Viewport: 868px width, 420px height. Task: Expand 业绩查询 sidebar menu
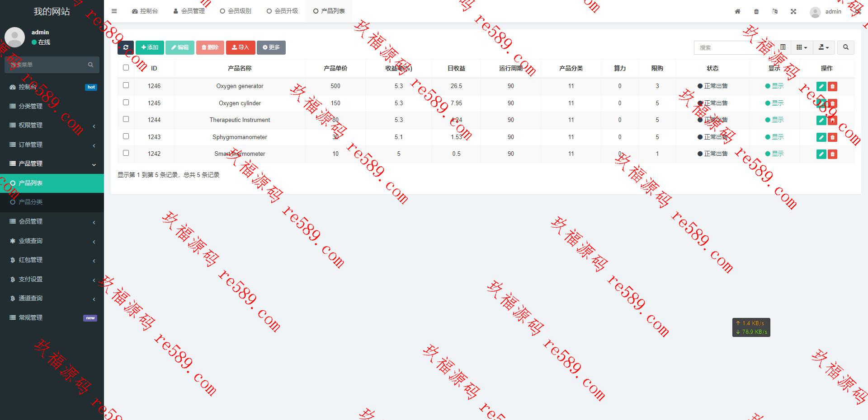click(52, 241)
